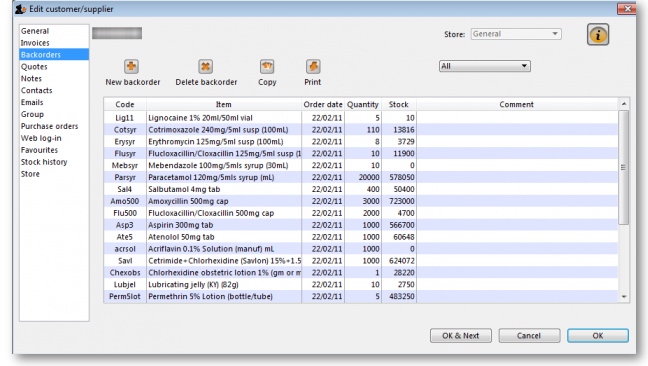Switch to the Invoices tab

(x=35, y=43)
